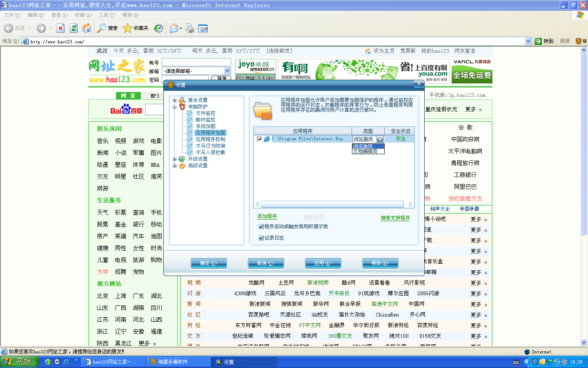
Task: Open the Windows 开始 Start button
Action: tap(20, 362)
